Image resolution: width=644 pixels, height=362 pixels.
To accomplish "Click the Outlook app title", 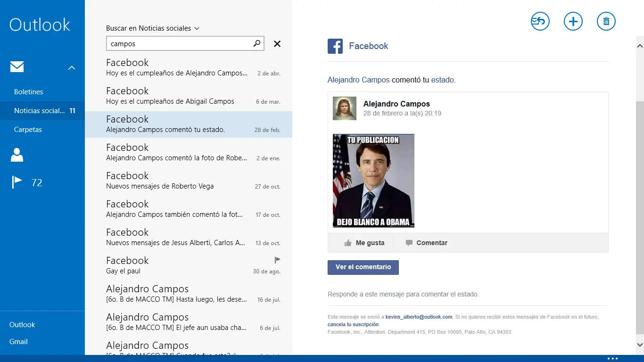I will tap(40, 25).
